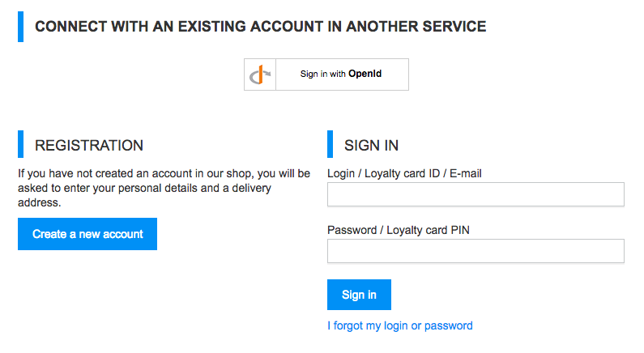The width and height of the screenshot is (644, 353).
Task: Click the REGISTRATION section heading
Action: [89, 146]
